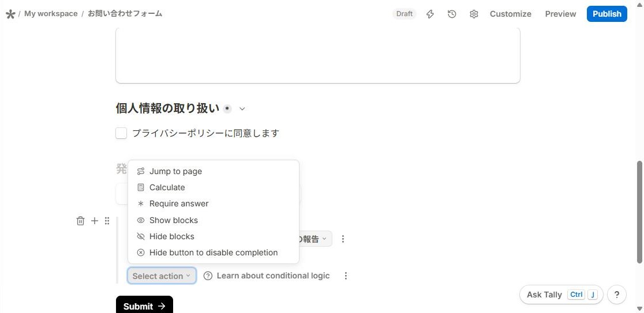Viewport: 644px width, 313px height.
Task: Check プライバシーポリシーに同意します checkbox
Action: click(121, 133)
